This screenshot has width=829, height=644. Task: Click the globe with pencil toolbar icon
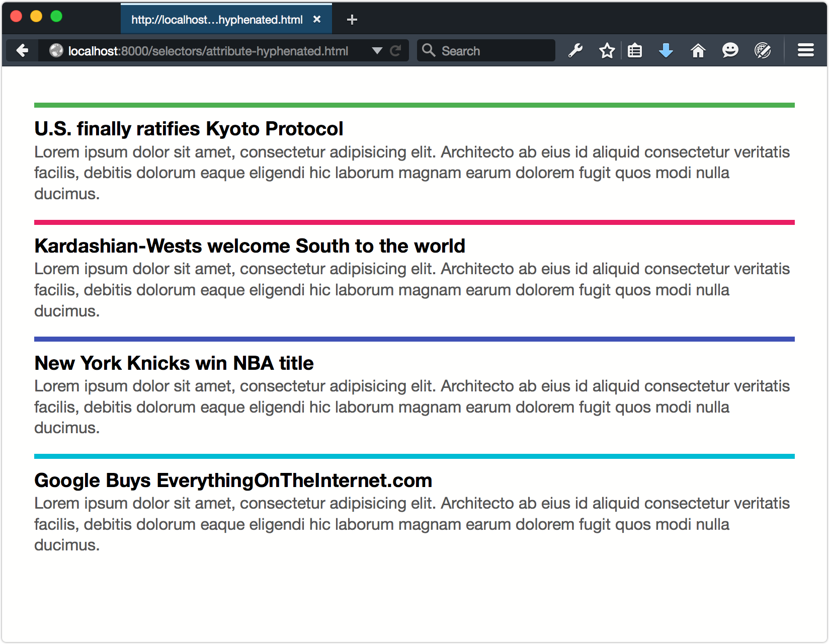(x=763, y=51)
